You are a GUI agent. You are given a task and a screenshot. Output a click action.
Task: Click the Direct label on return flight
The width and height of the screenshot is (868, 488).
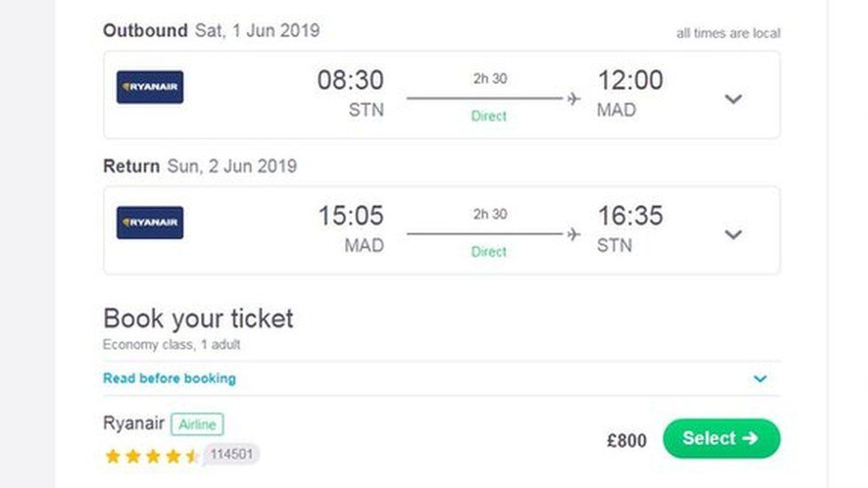(489, 252)
